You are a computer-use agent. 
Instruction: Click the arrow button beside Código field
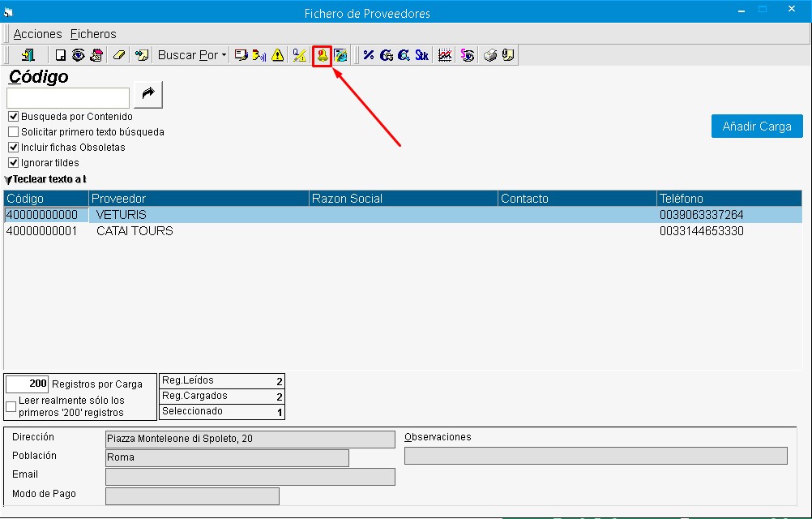pyautogui.click(x=148, y=95)
